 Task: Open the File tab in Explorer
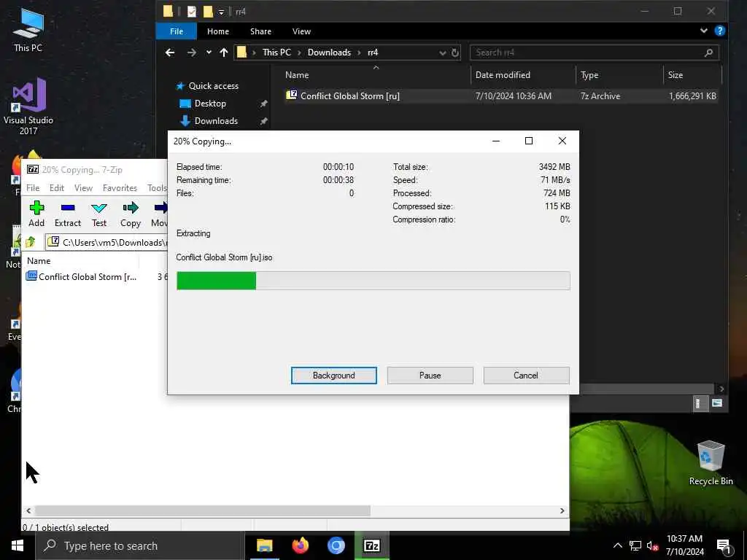(x=177, y=31)
